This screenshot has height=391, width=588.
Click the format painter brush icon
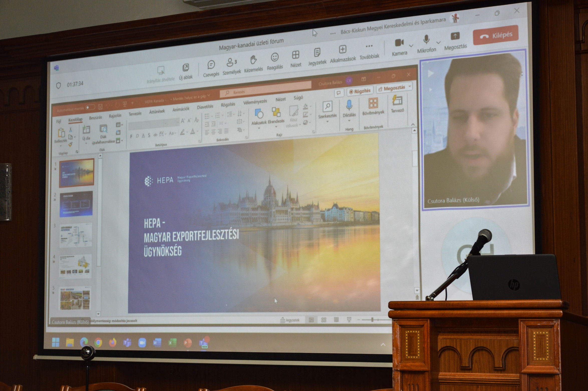coord(71,145)
